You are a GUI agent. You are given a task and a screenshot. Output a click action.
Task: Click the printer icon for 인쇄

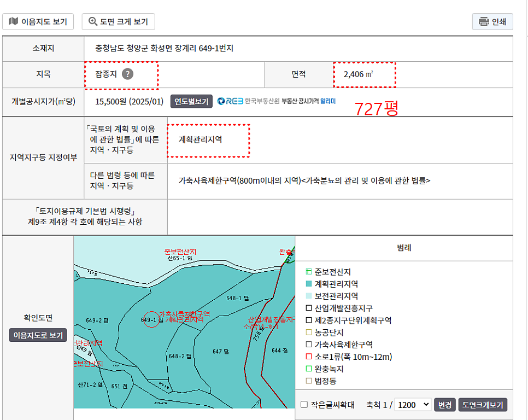[x=483, y=22]
